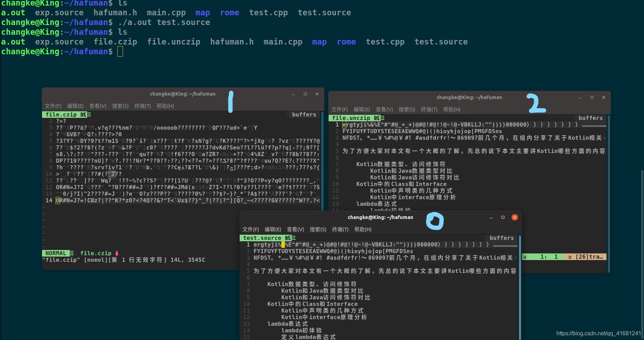Open 终端(T) menu in file.czip window

[142, 106]
